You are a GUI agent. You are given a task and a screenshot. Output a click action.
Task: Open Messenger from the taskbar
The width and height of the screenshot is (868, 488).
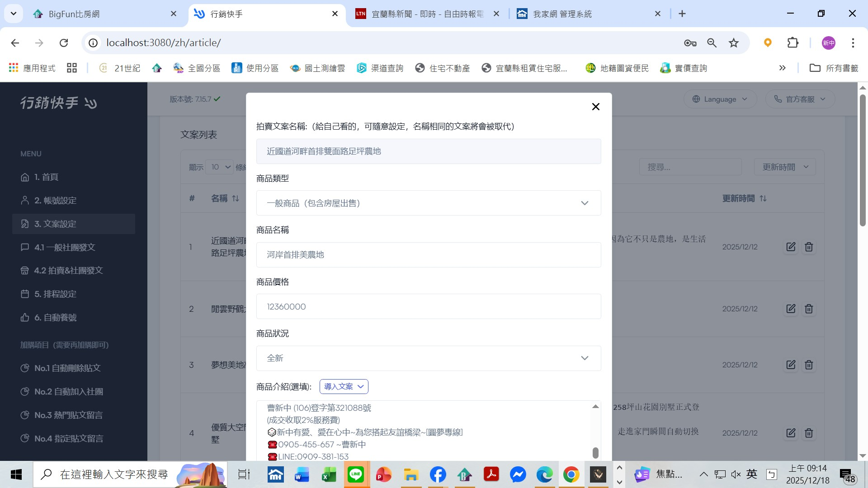click(518, 474)
